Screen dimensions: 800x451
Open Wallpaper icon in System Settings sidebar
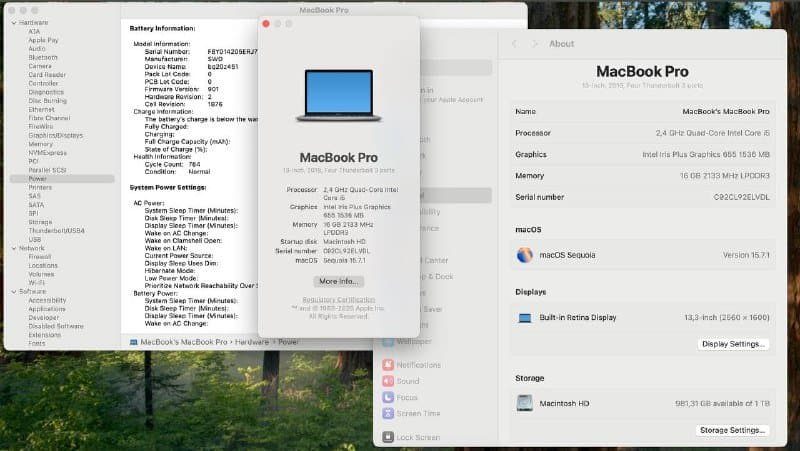coord(388,341)
